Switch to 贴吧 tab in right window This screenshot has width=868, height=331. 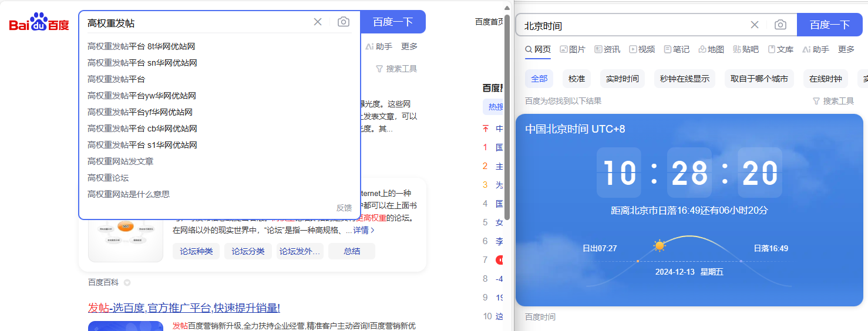click(x=746, y=49)
